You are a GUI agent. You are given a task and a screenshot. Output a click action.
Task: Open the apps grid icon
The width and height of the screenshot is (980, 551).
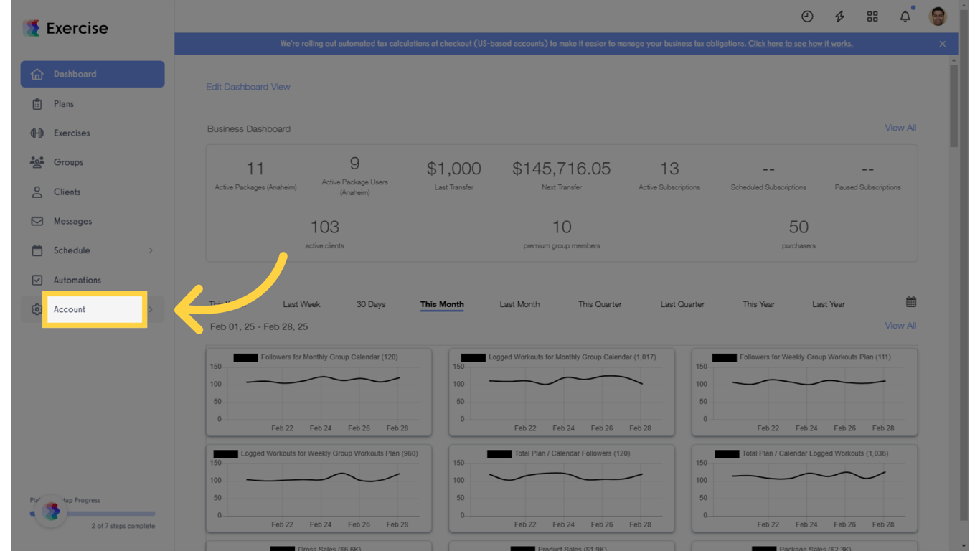872,17
